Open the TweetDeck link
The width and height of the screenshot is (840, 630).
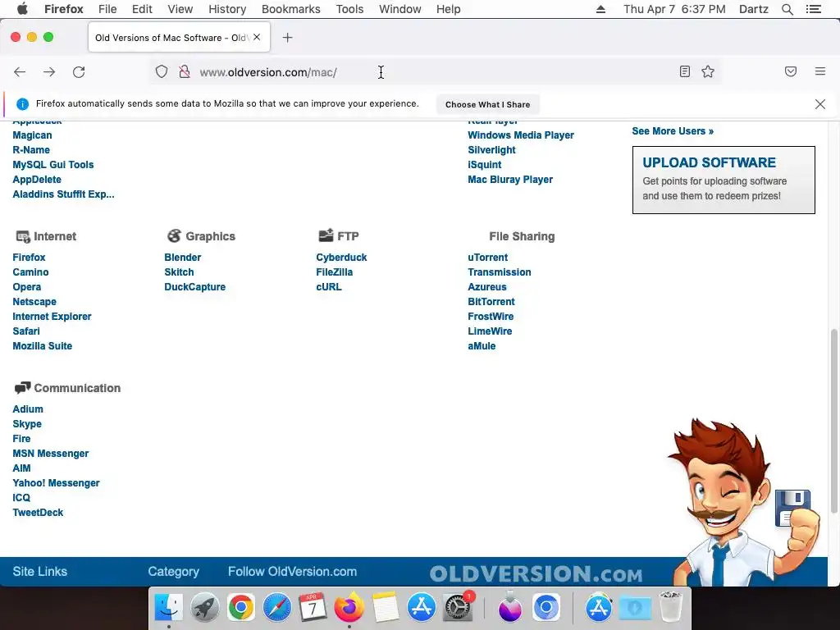[38, 513]
